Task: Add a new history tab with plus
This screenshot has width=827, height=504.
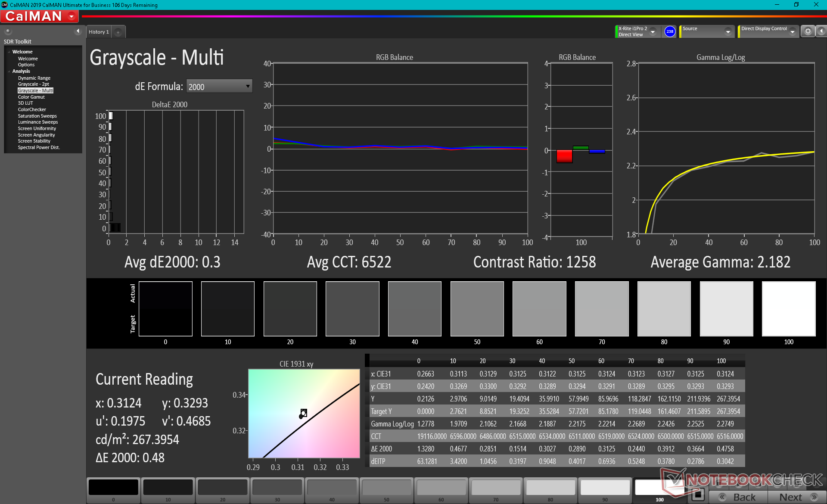Action: click(118, 32)
